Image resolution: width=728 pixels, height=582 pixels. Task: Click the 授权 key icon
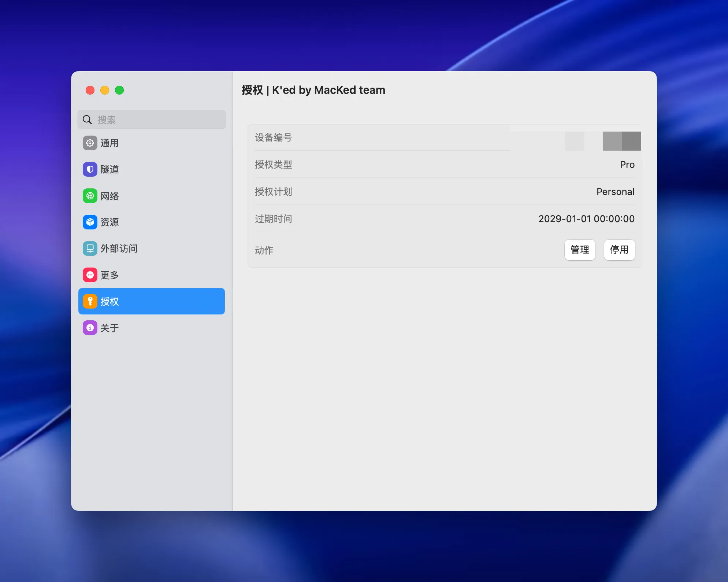pos(90,301)
